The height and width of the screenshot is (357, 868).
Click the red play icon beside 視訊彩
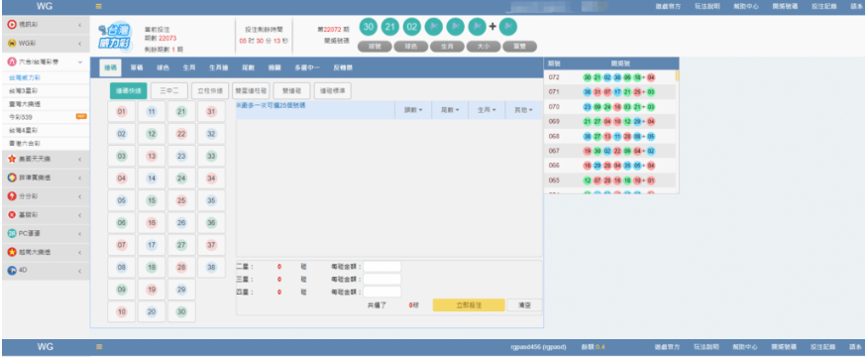point(12,25)
